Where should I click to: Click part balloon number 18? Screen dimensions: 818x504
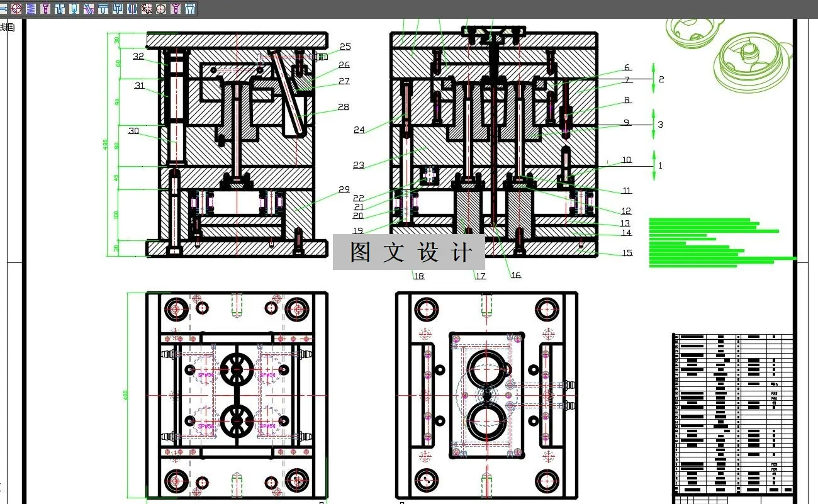(418, 276)
